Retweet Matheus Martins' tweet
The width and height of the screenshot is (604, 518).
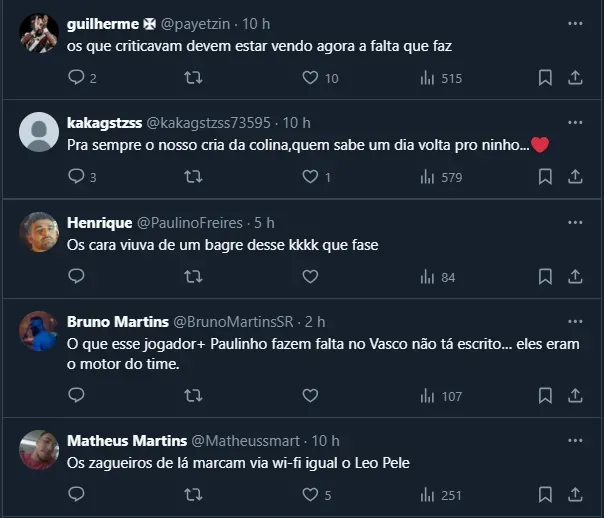[x=194, y=494]
